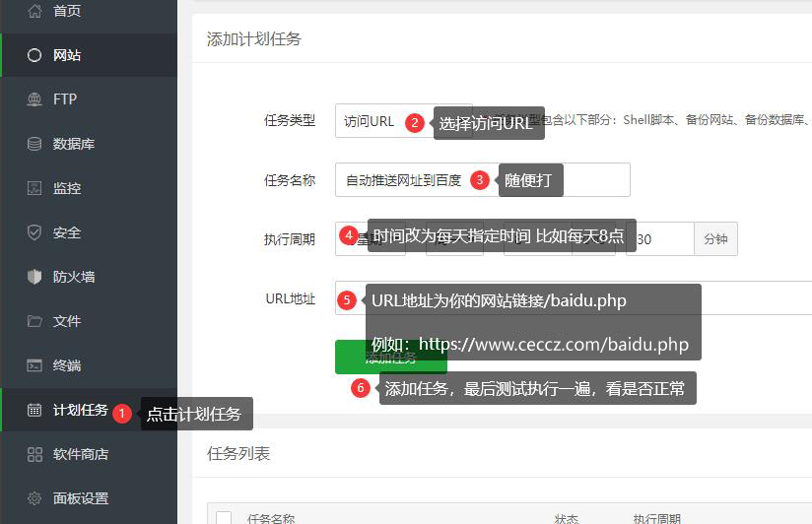Image resolution: width=812 pixels, height=524 pixels.
Task: Click the 终端 terminal icon
Action: point(34,365)
